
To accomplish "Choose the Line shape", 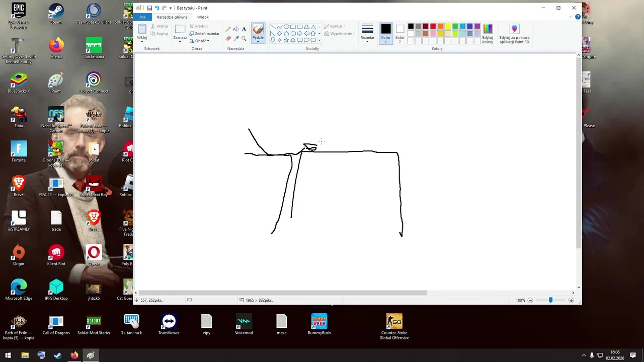I will click(273, 27).
